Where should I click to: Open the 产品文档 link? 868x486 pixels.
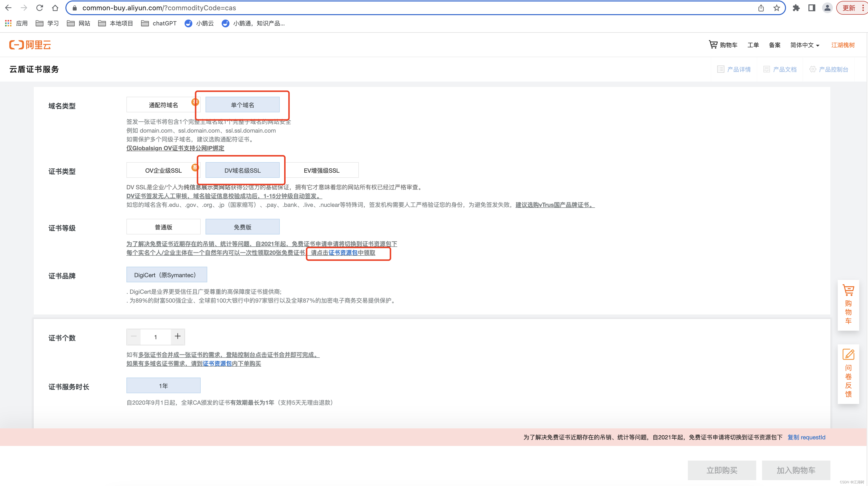coord(780,69)
